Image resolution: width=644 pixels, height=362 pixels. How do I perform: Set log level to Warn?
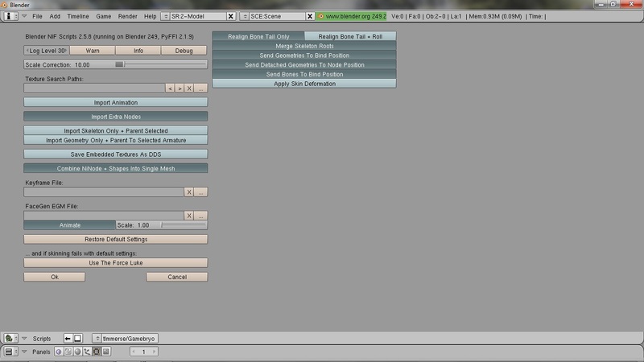click(93, 51)
